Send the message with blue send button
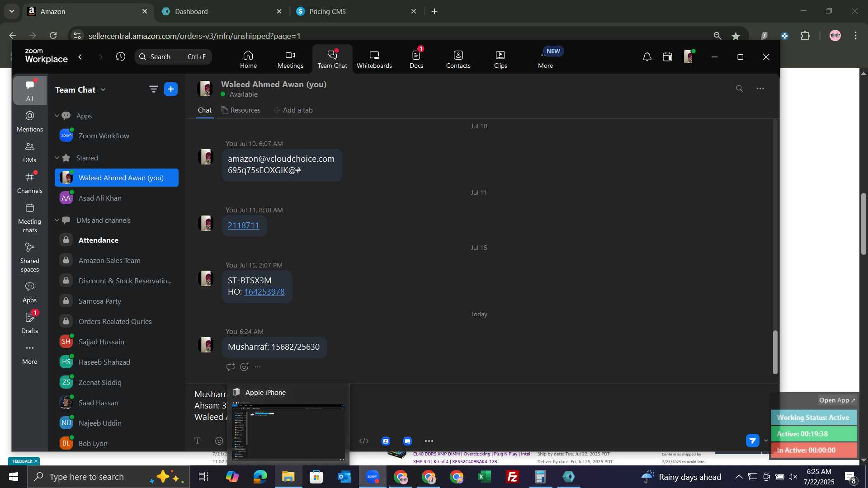 [753, 441]
